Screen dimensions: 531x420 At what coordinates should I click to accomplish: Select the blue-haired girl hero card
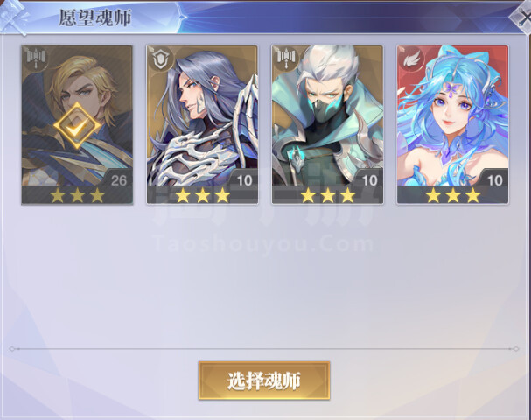(453, 124)
